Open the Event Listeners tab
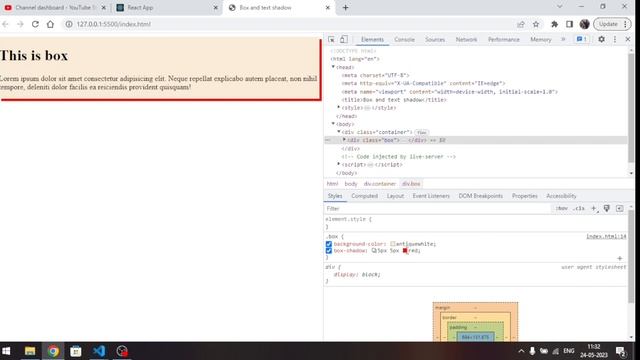Image resolution: width=640 pixels, height=360 pixels. pyautogui.click(x=431, y=196)
